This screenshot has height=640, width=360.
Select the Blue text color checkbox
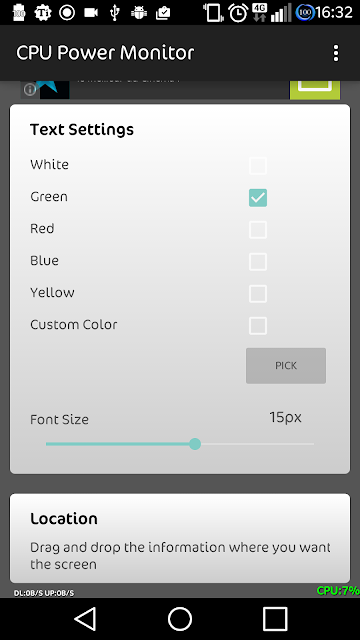pyautogui.click(x=258, y=262)
